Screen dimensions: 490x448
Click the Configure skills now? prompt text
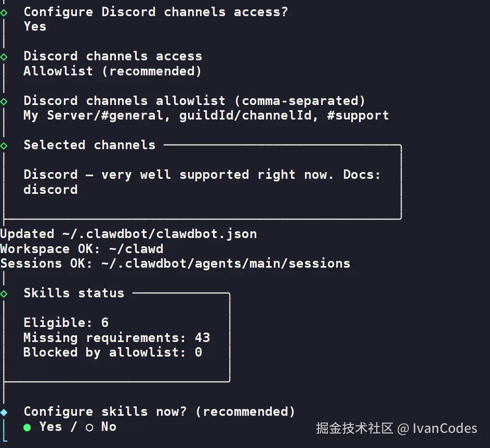pos(159,412)
